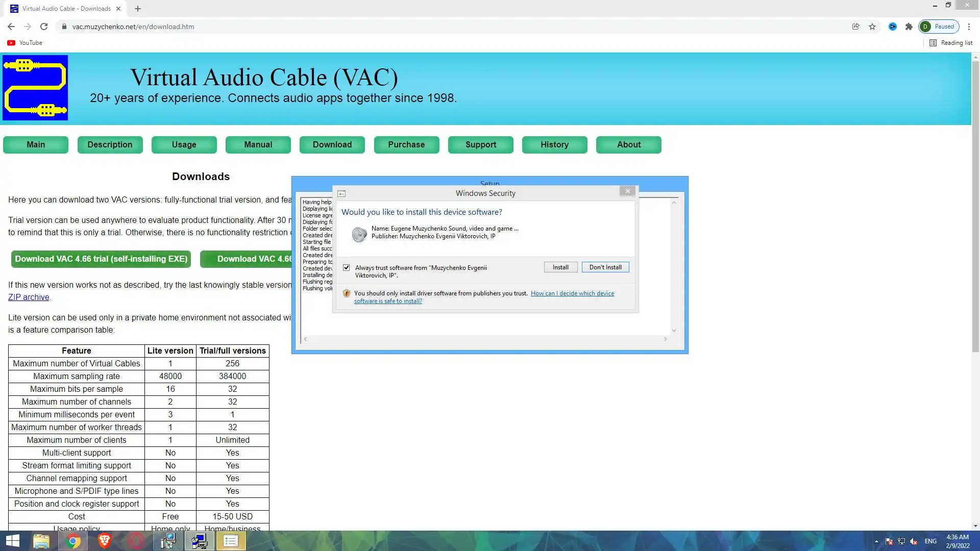
Task: Click the setup log right scroll arrow
Action: pyautogui.click(x=665, y=339)
